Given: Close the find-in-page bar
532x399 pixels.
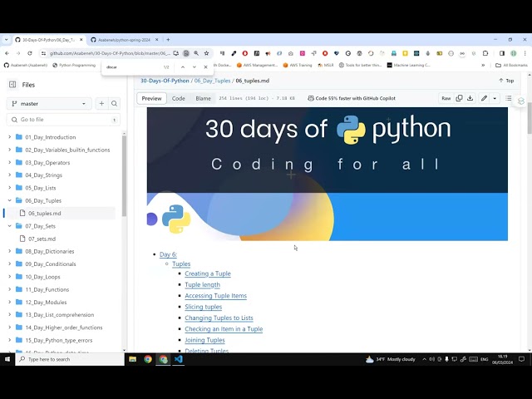Looking at the screenshot, I should coord(205,66).
